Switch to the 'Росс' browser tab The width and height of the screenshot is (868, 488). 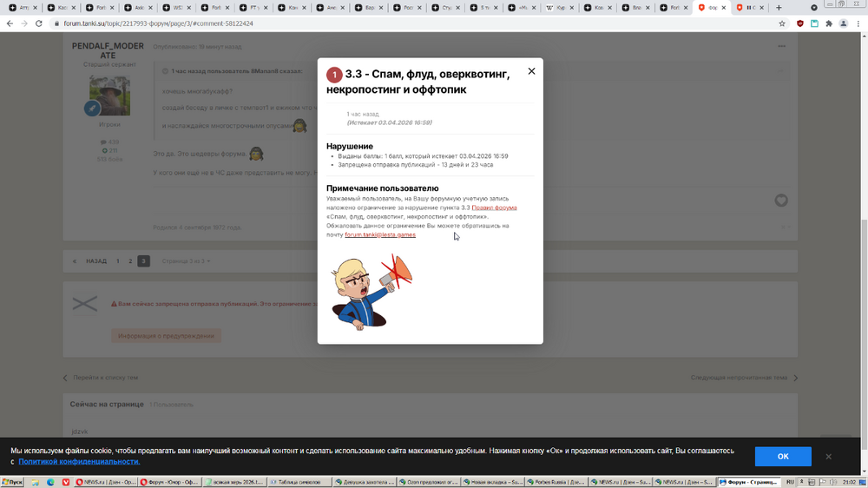pyautogui.click(x=407, y=8)
